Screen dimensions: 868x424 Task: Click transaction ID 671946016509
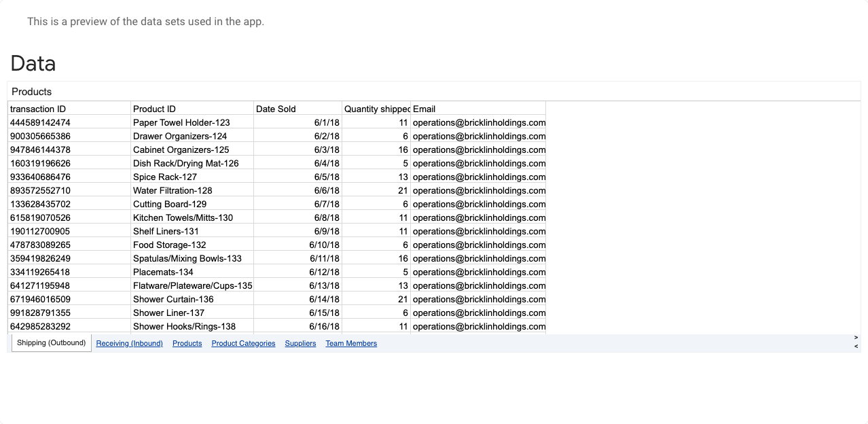click(69, 299)
